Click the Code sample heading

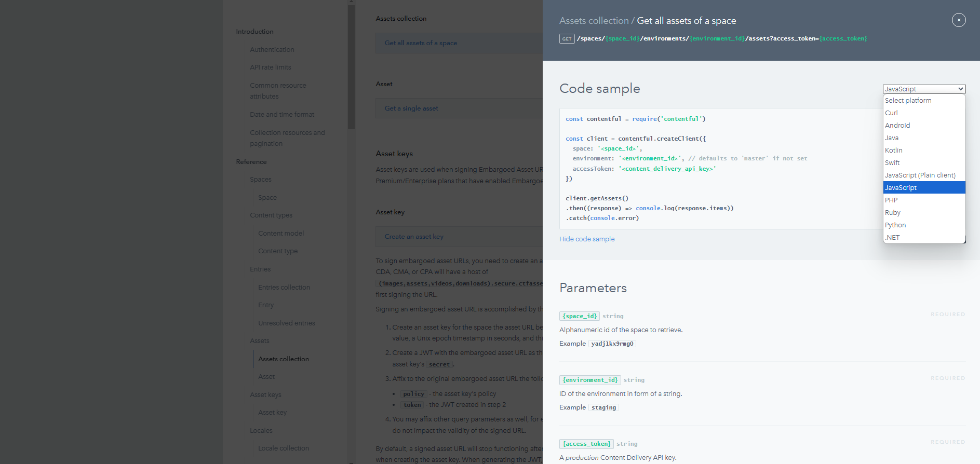[600, 89]
